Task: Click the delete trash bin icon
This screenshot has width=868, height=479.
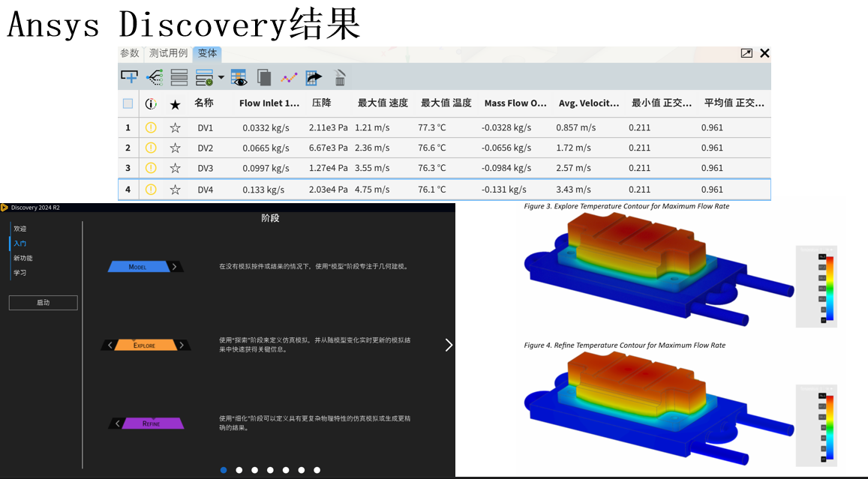Action: [340, 77]
